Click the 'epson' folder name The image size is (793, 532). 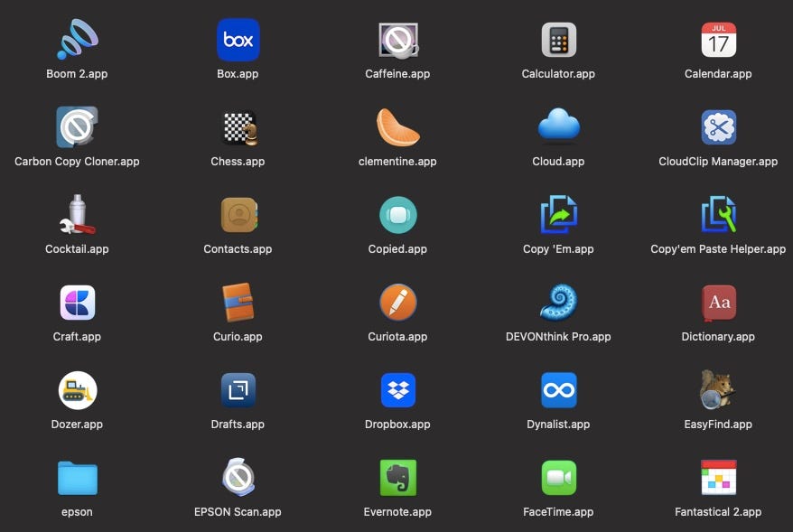(x=77, y=512)
